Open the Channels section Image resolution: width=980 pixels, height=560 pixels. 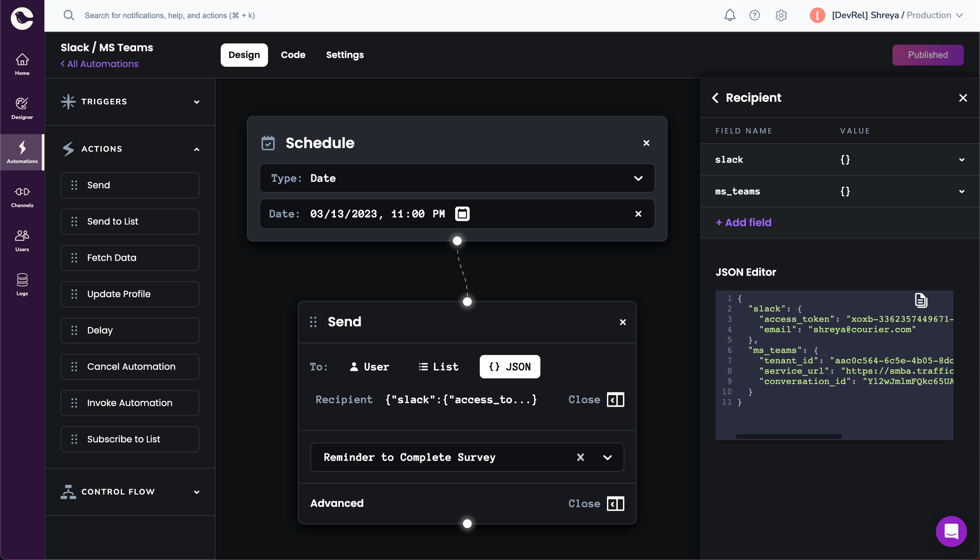click(22, 197)
